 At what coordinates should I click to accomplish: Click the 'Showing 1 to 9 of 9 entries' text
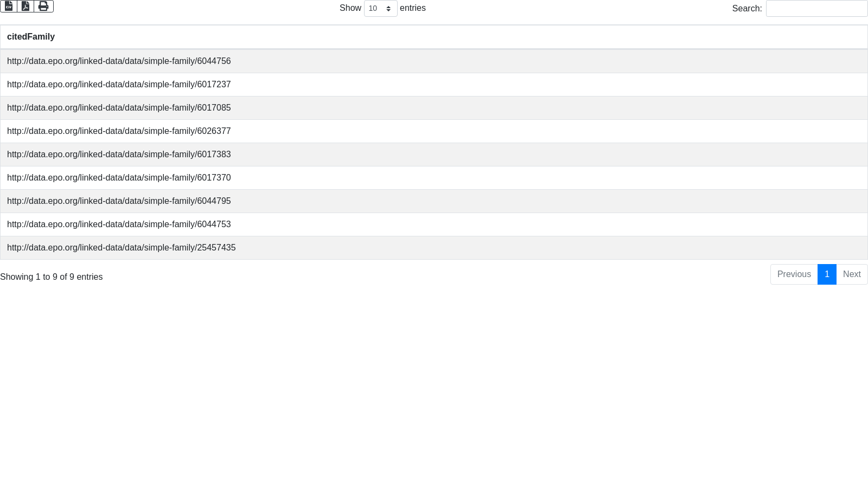point(52,277)
